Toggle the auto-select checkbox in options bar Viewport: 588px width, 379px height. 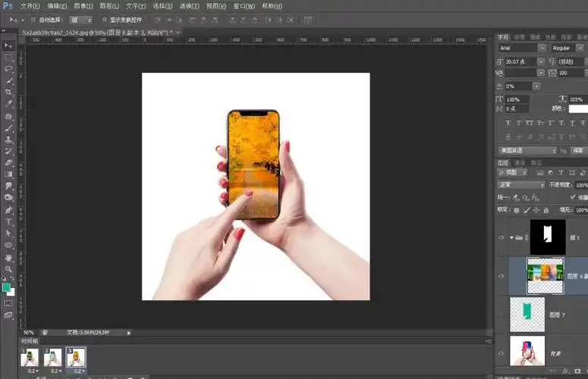[x=33, y=20]
